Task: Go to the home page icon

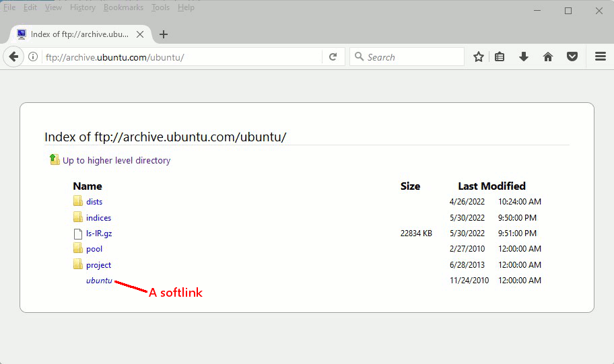Action: (548, 57)
